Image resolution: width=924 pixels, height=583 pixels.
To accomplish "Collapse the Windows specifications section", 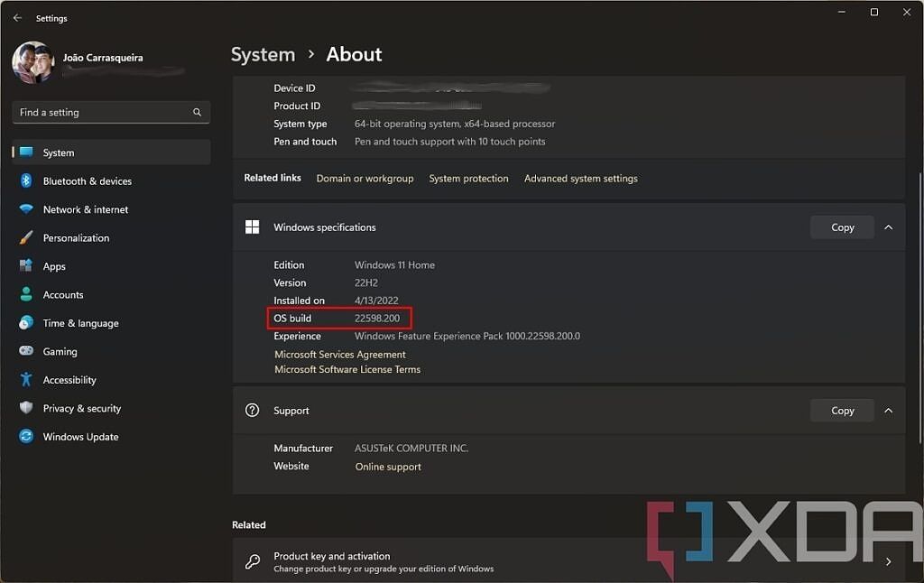I will click(889, 227).
